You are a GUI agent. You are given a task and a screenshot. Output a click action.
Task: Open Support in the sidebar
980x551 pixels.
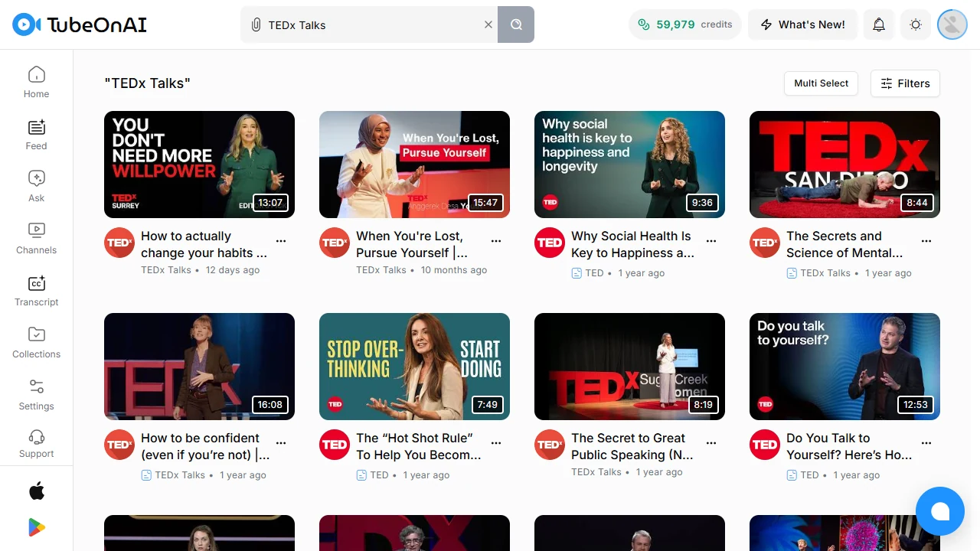(x=36, y=442)
